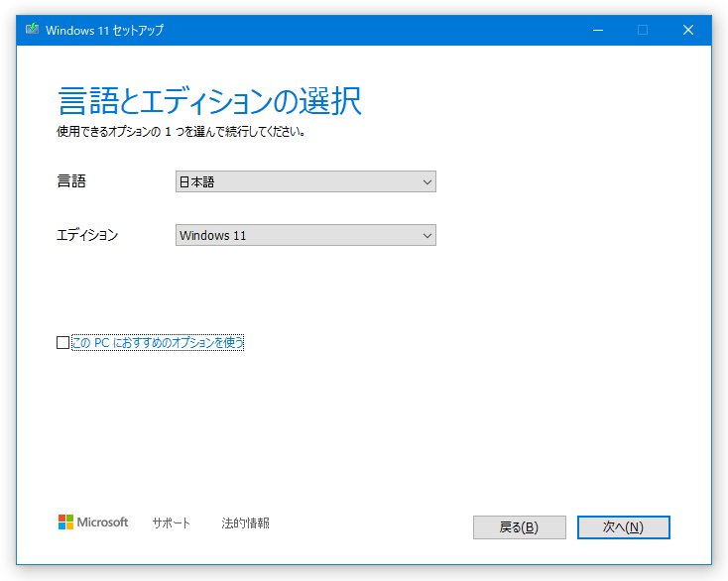Viewport: 728px width, 581px height.
Task: Open the サポート link
Action: coord(172,523)
